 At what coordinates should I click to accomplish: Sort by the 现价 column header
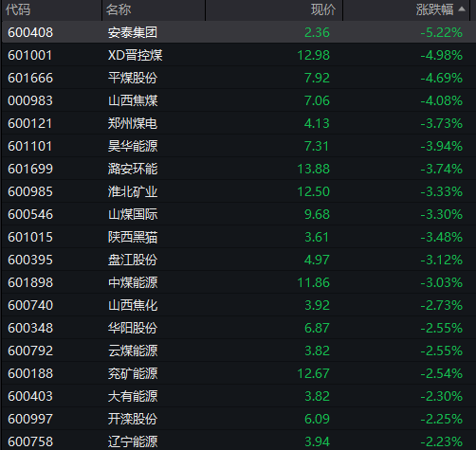[x=323, y=9]
